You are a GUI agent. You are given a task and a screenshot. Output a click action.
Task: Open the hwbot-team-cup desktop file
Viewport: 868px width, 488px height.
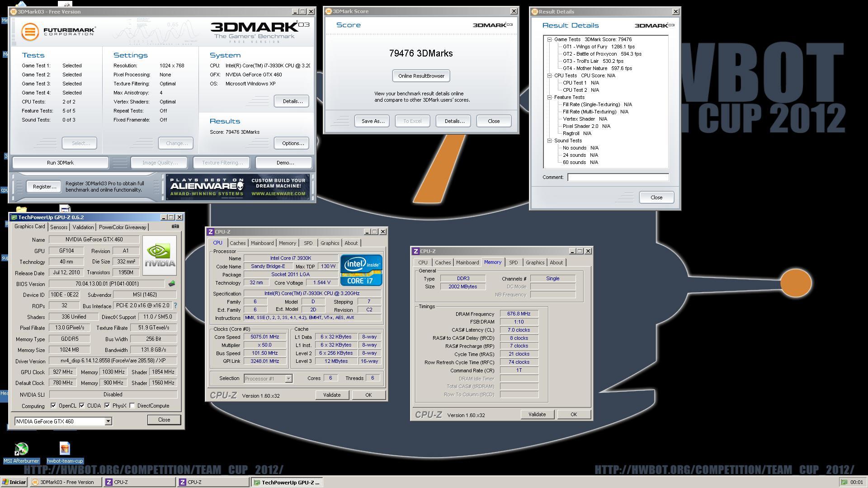(x=65, y=453)
